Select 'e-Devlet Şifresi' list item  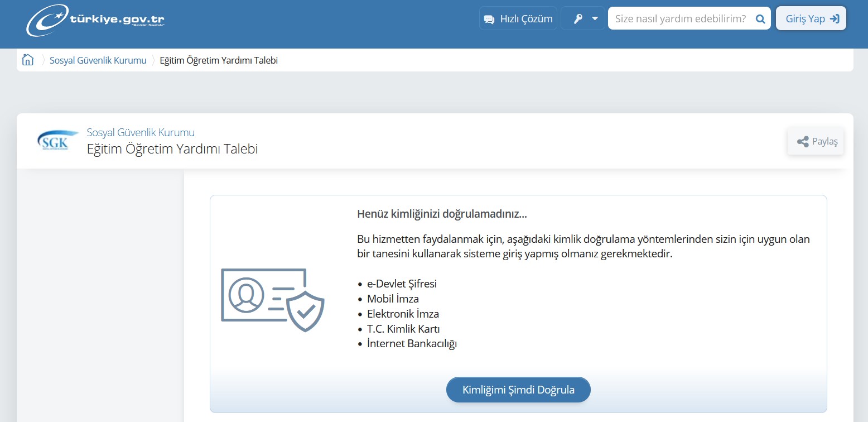tap(402, 284)
